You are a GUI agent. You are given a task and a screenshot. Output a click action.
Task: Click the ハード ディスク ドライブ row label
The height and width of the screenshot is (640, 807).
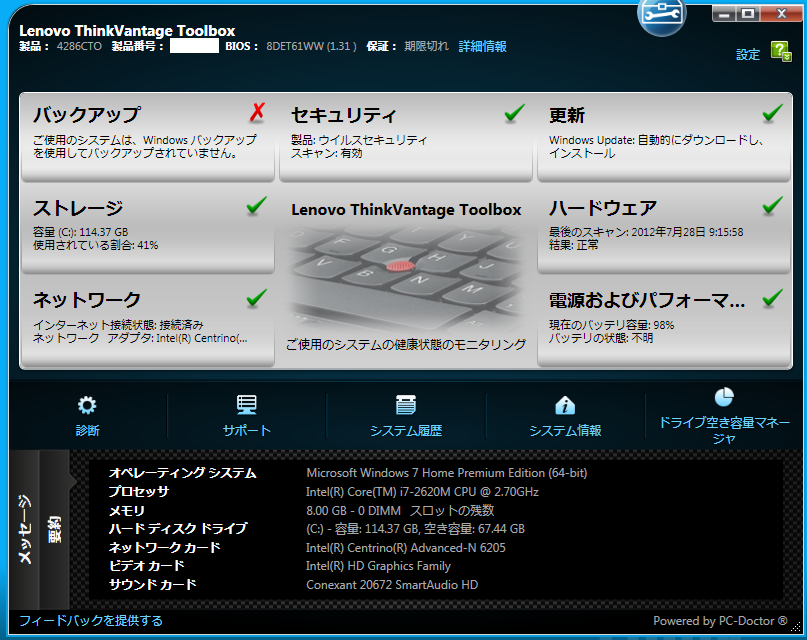pos(178,528)
